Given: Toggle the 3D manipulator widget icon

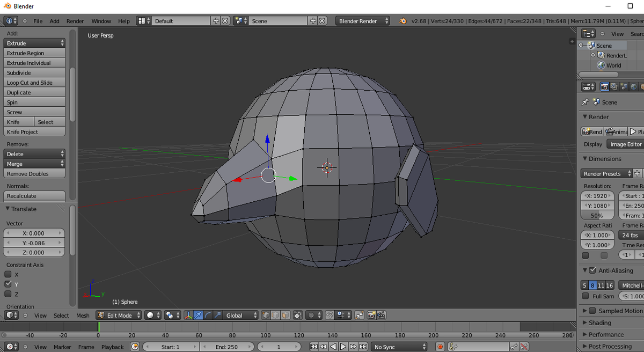Looking at the screenshot, I should pyautogui.click(x=188, y=316).
